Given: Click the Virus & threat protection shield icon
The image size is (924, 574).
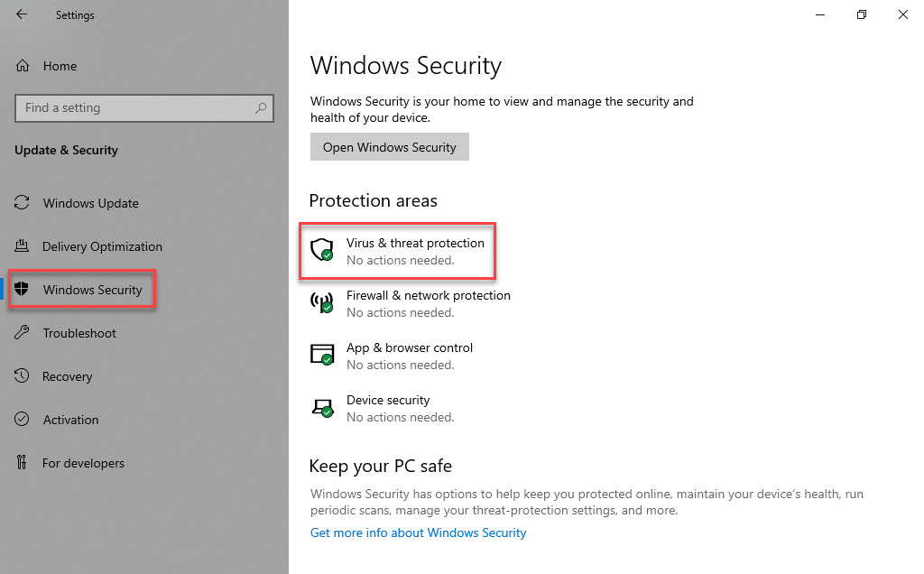Looking at the screenshot, I should (x=322, y=250).
